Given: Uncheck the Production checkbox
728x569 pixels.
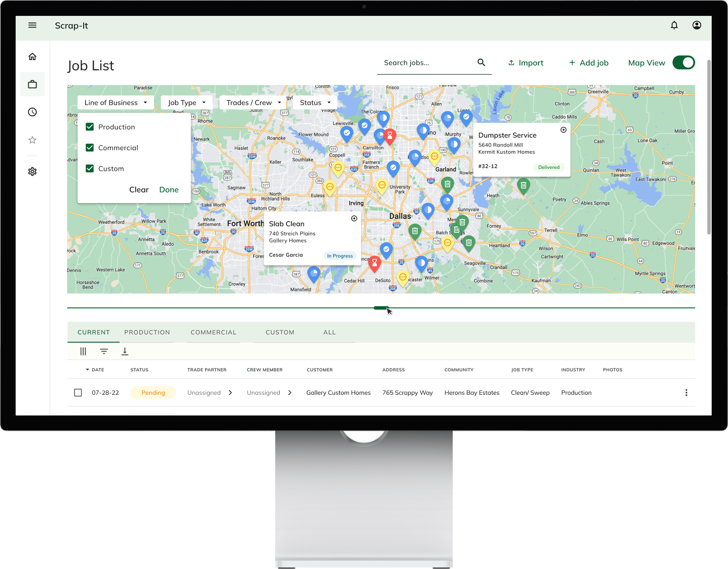Looking at the screenshot, I should pos(89,127).
